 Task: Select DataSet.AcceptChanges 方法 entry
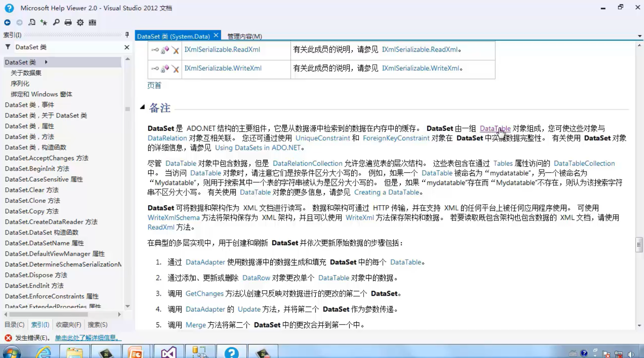[x=46, y=158]
